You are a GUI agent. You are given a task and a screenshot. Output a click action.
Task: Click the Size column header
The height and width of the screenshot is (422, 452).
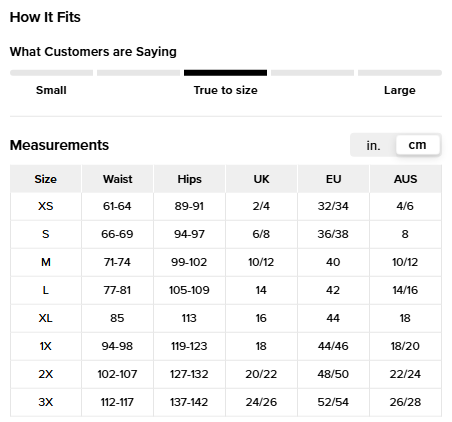(46, 179)
